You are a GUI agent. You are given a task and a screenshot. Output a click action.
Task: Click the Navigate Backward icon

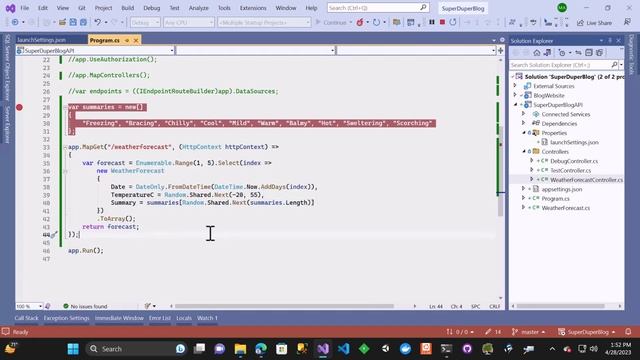(15, 22)
